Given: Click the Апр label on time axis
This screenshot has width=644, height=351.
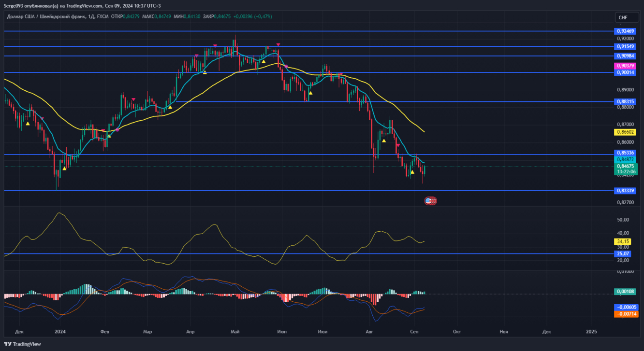Looking at the screenshot, I should tap(190, 332).
